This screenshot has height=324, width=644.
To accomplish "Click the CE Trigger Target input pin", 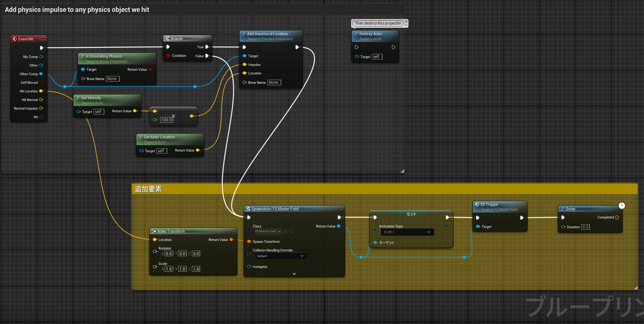I will pyautogui.click(x=478, y=226).
